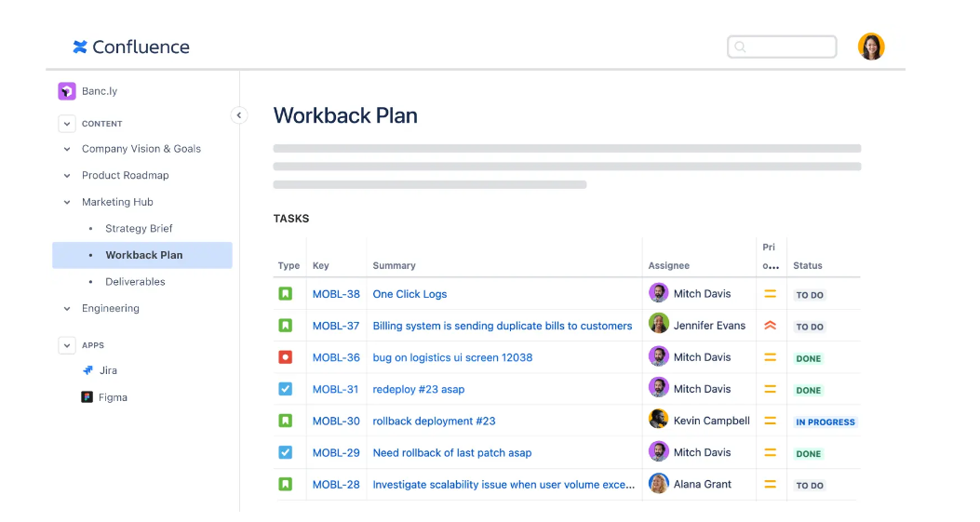Open Company Vision & Goals page

point(141,149)
